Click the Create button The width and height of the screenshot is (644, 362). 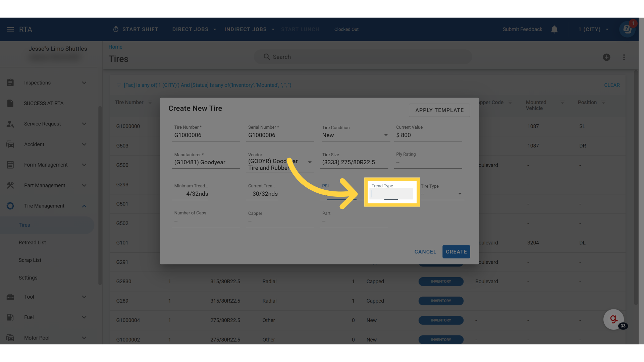[x=456, y=252]
